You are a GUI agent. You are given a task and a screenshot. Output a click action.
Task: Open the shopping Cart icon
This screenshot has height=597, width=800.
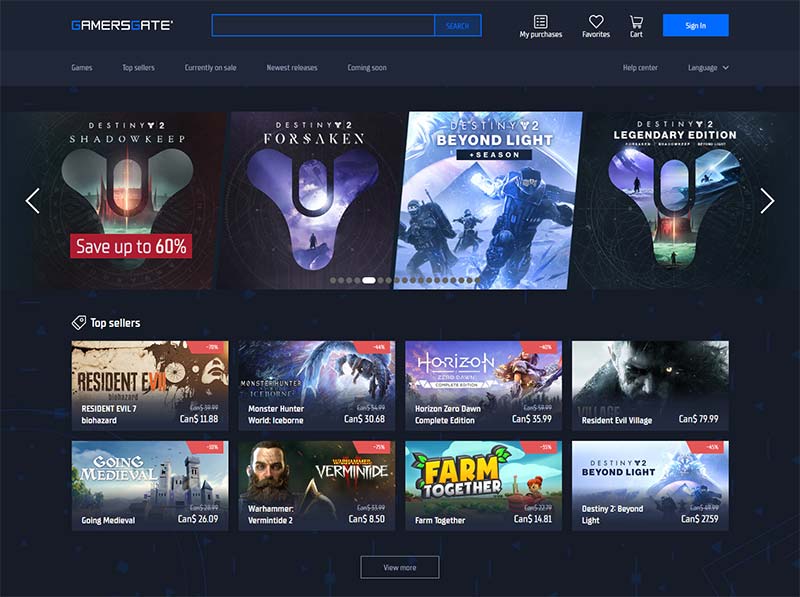pyautogui.click(x=636, y=21)
